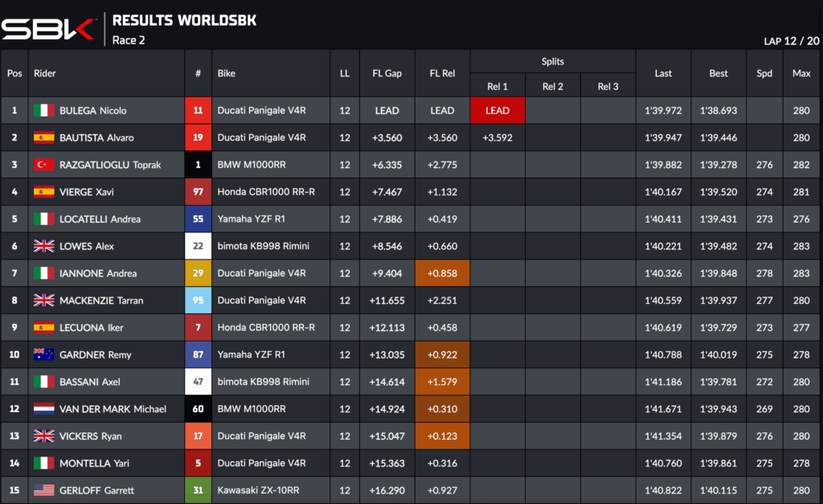Click the UK flag beside LOWES Alex

(43, 247)
